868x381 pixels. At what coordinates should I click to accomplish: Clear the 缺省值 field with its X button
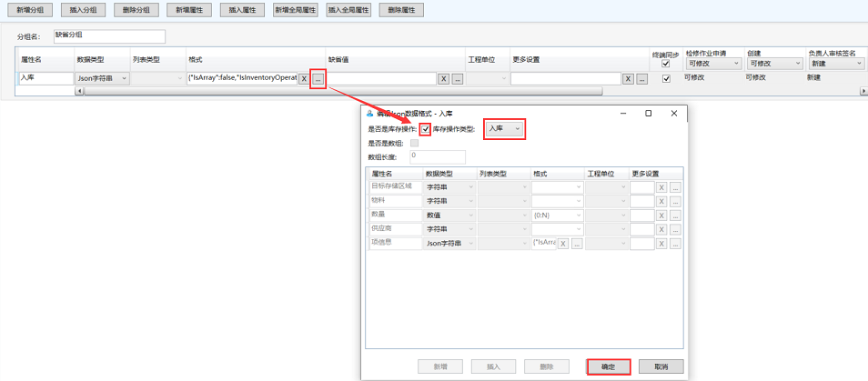point(443,79)
